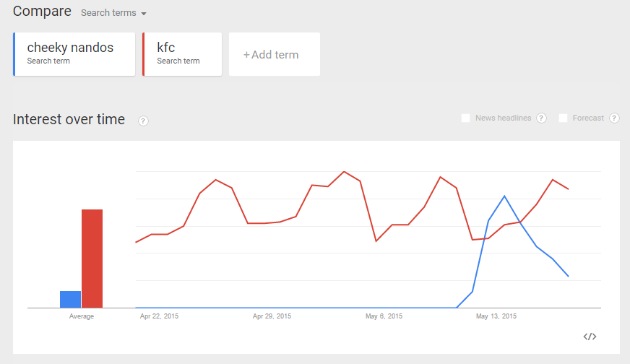The height and width of the screenshot is (364, 630).
Task: Click the Compare heading
Action: click(42, 12)
